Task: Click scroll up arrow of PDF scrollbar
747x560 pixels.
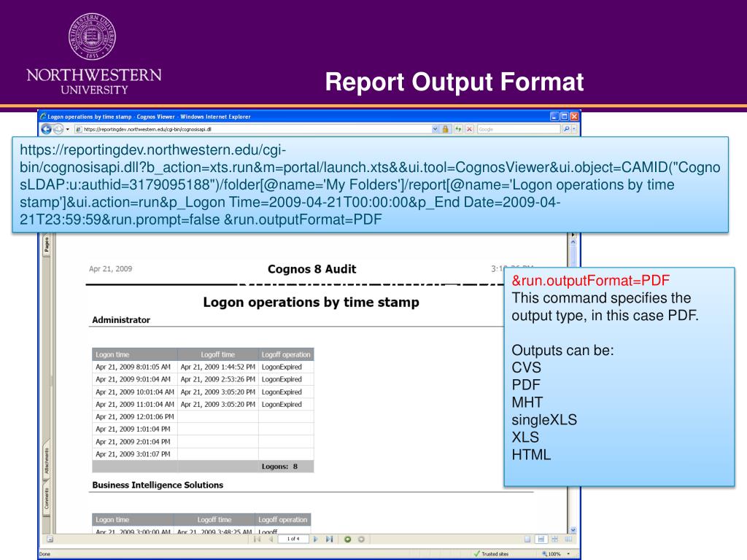Action: point(573,242)
